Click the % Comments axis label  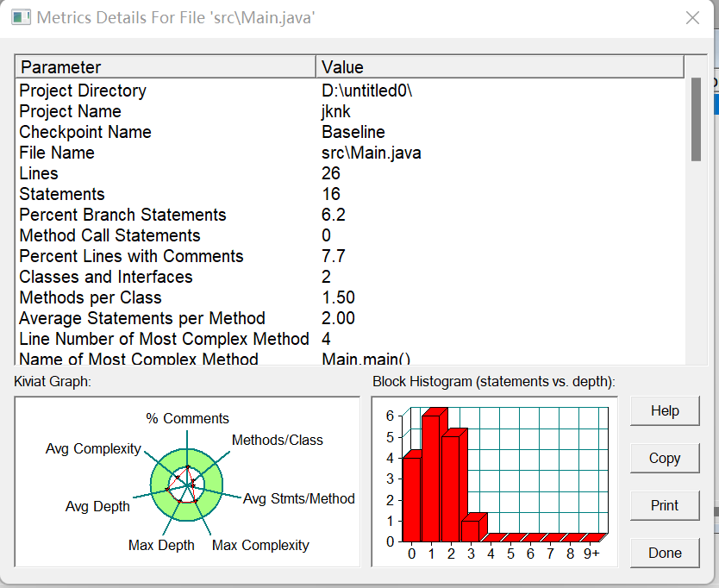click(x=187, y=418)
